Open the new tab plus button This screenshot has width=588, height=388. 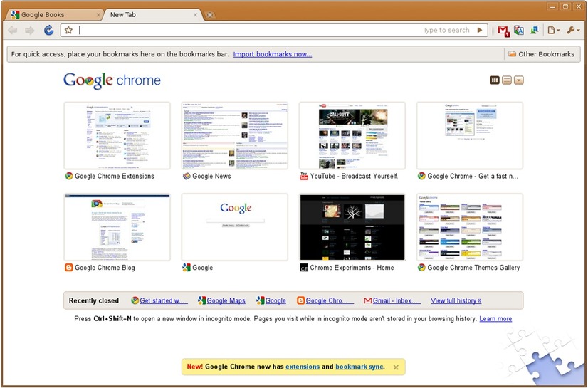(x=210, y=15)
